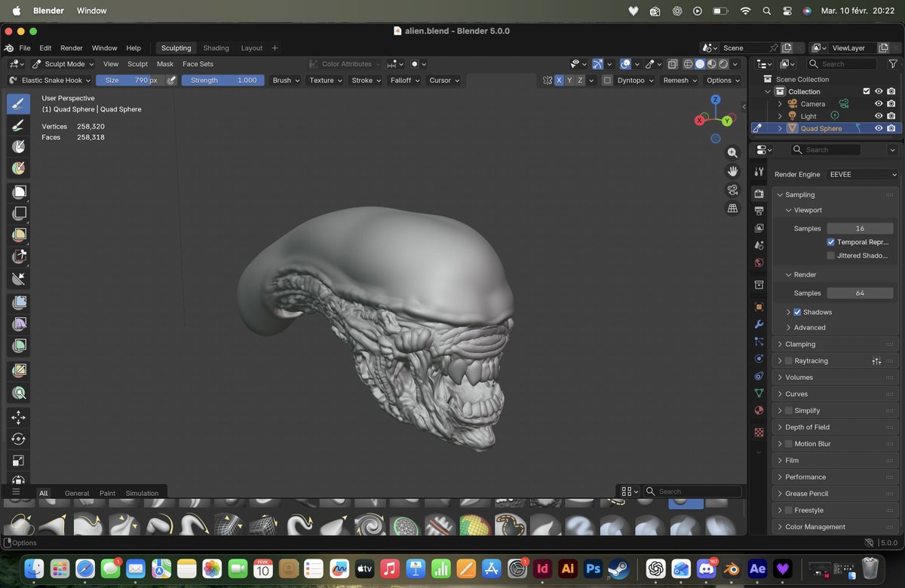This screenshot has width=905, height=588.
Task: Open the Blender app in the Dock
Action: [x=731, y=568]
